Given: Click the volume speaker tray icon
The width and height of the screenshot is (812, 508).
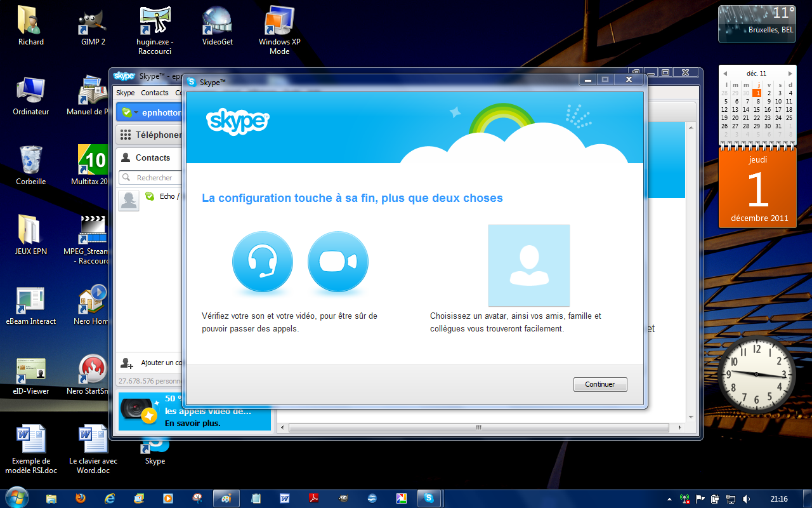Looking at the screenshot, I should click(x=746, y=498).
